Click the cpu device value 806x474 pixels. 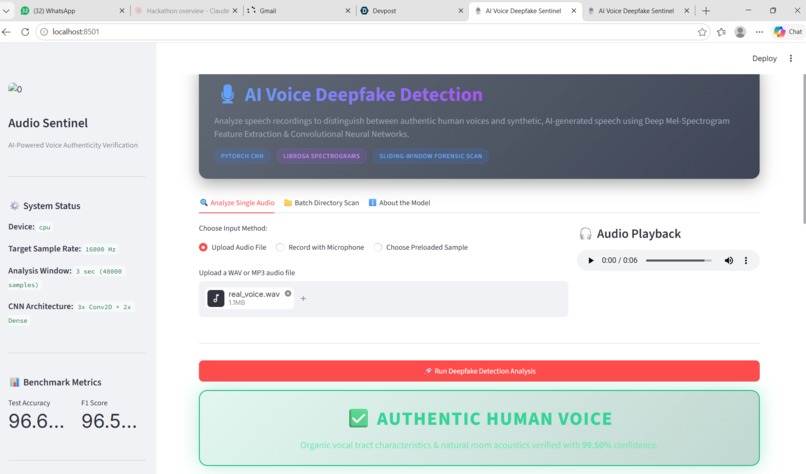point(45,227)
